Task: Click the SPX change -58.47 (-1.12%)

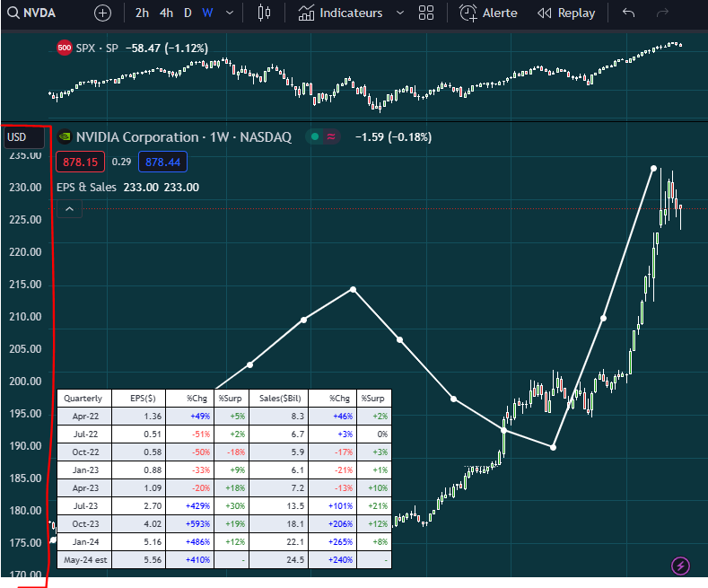Action: click(x=167, y=48)
